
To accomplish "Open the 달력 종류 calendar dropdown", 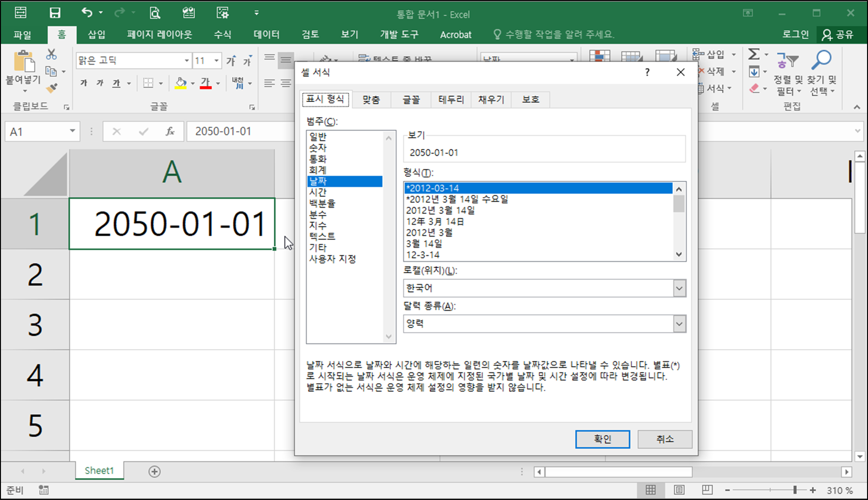I will [680, 324].
